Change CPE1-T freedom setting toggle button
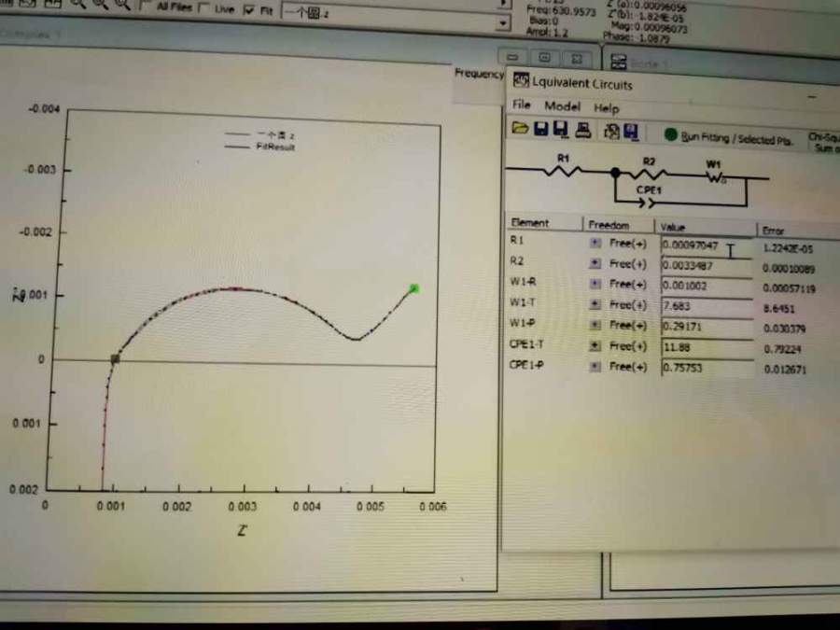Image resolution: width=840 pixels, height=630 pixels. 595,346
